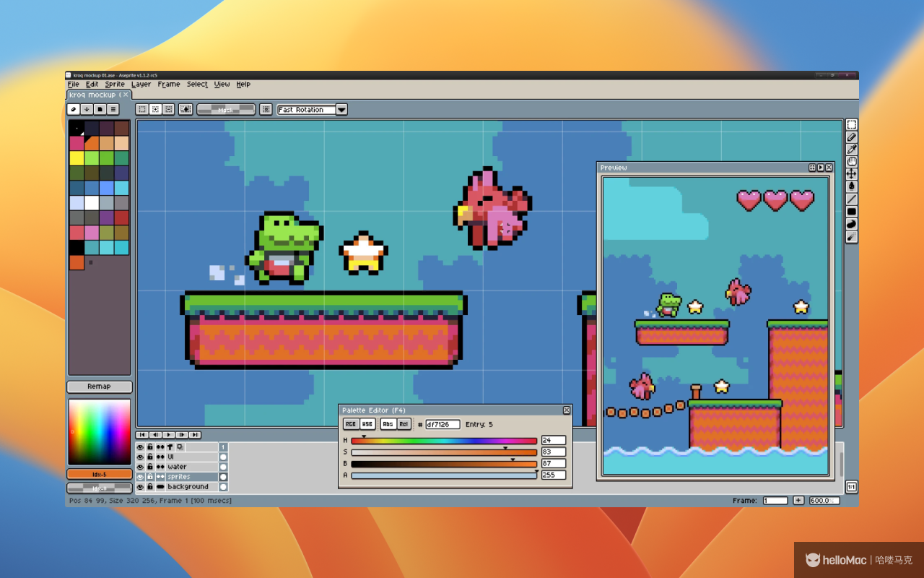
Task: Toggle onion skin in timeline header
Action: pyautogui.click(x=180, y=447)
